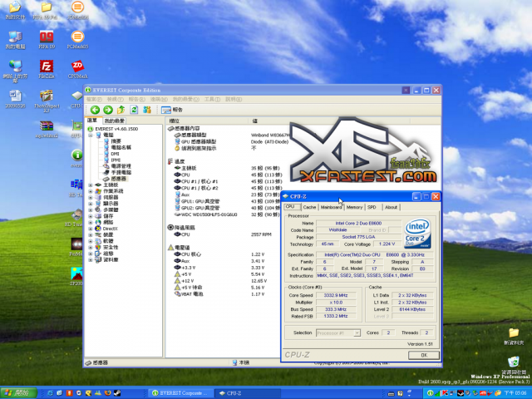Open the Processor #1 selection dropdown

357,333
